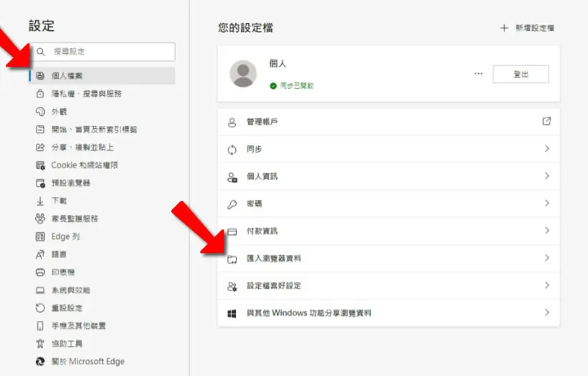This screenshot has height=376, width=588.
Task: Click 新增設定檔 add profile button
Action: (x=527, y=28)
